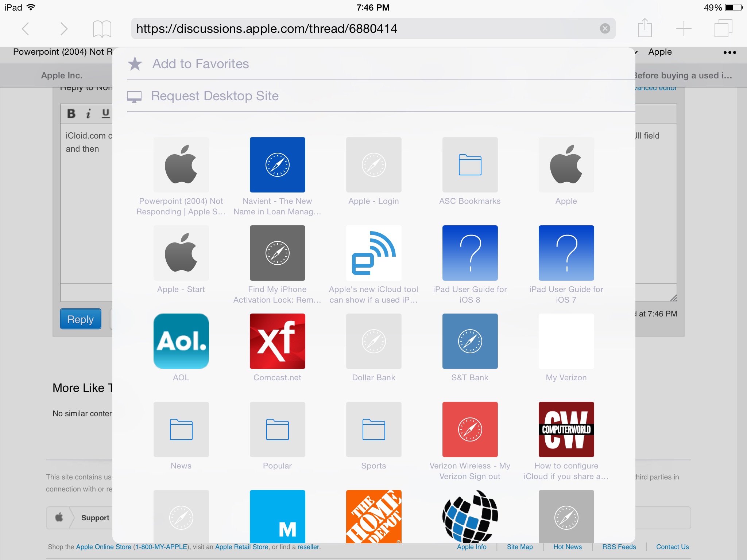This screenshot has height=560, width=747.
Task: Expand the Sports favorites folder
Action: pyautogui.click(x=373, y=429)
